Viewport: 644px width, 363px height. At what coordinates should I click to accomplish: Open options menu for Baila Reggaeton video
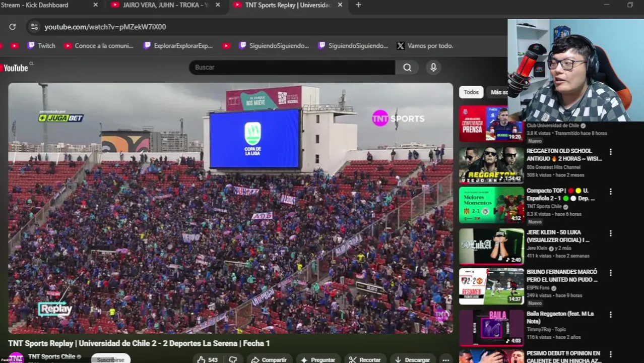click(x=610, y=315)
